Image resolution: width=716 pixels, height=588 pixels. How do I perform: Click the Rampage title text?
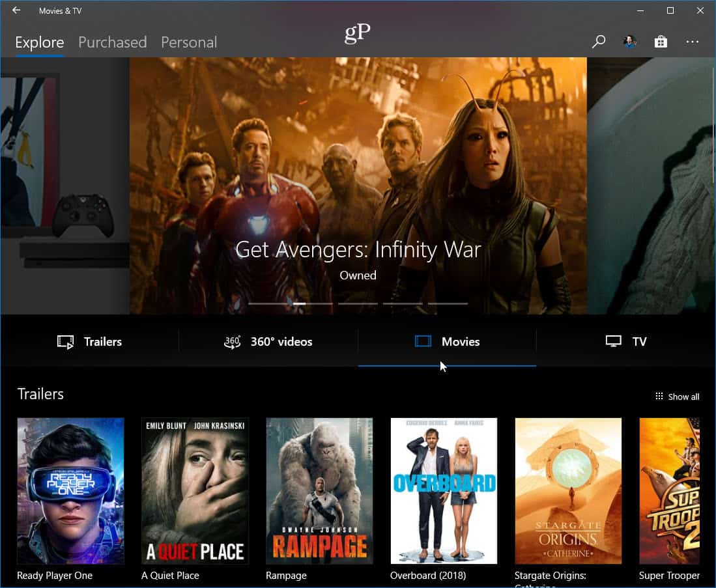(286, 576)
